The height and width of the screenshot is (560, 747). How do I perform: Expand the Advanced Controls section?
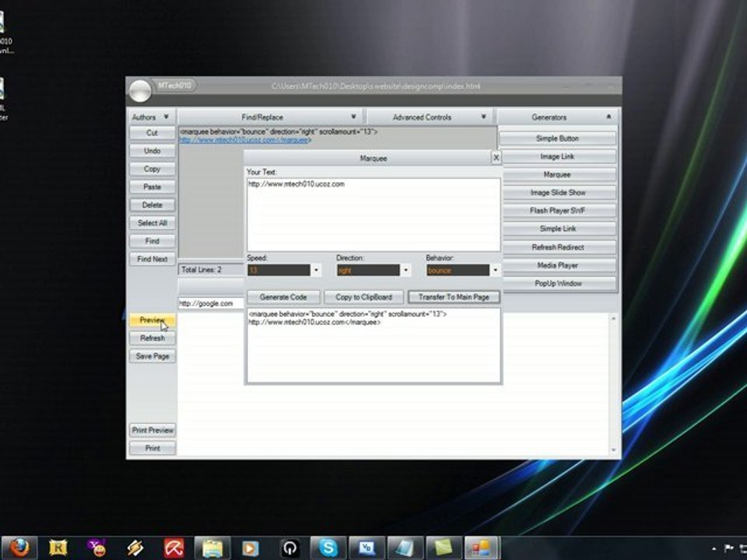(483, 117)
